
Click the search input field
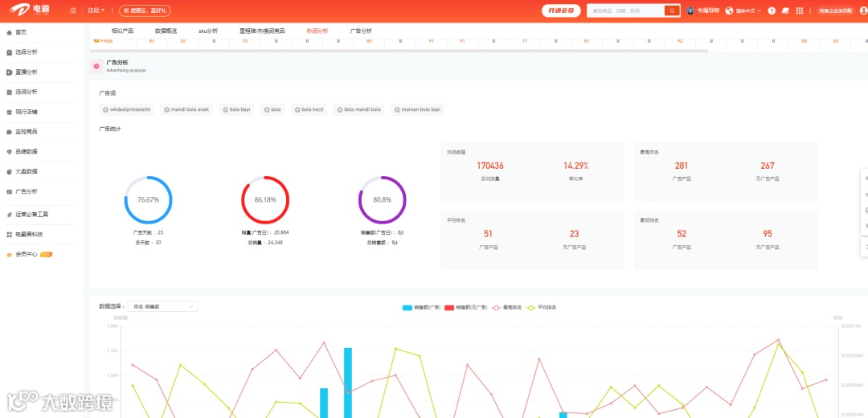[x=625, y=10]
